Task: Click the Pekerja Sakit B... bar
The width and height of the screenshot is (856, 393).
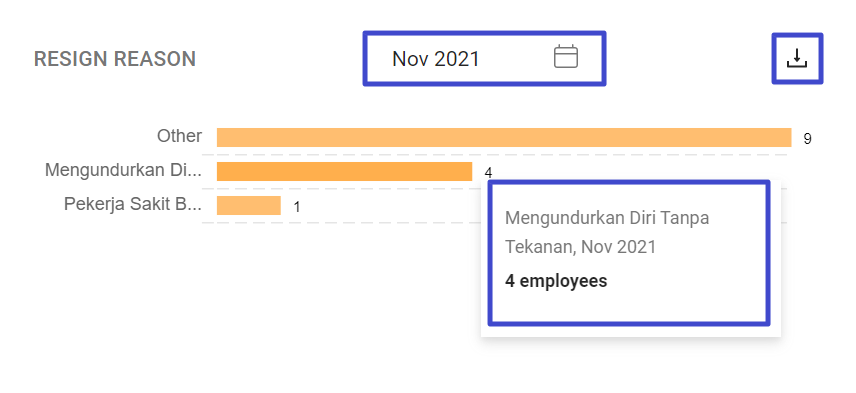Action: click(249, 205)
